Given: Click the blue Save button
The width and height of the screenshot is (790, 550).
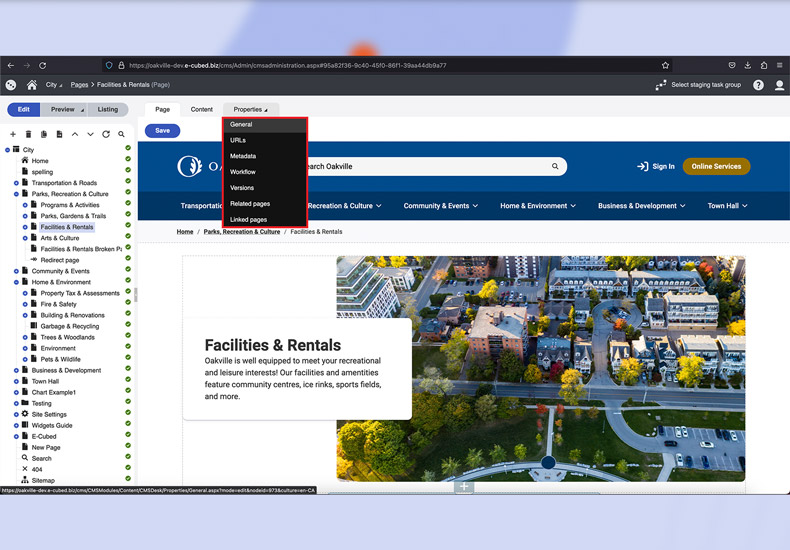Looking at the screenshot, I should tap(162, 130).
